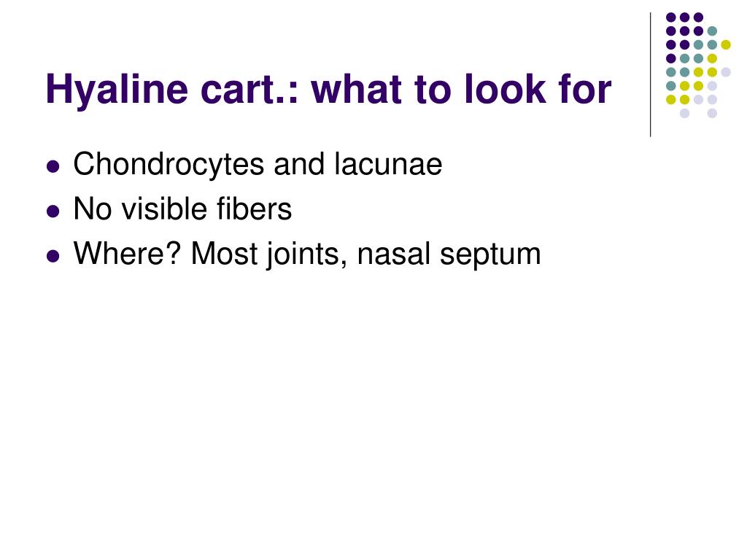Click the word fibers in second bullet
The width and height of the screenshot is (747, 560).
point(254,209)
